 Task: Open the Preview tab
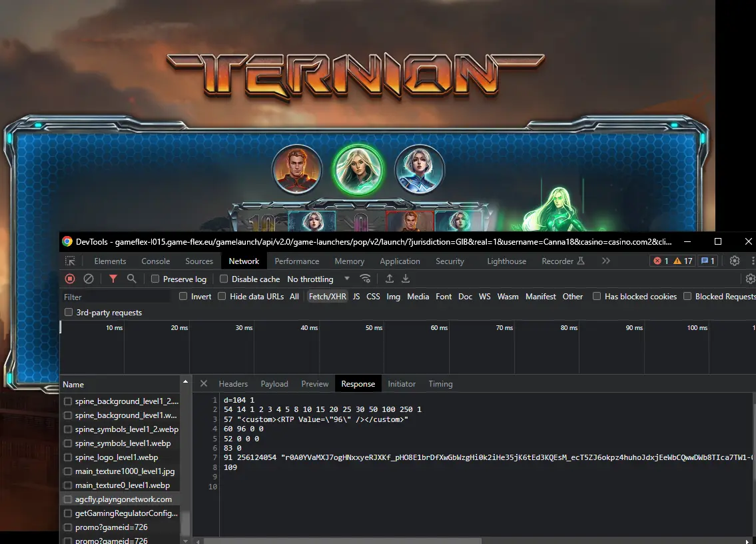tap(315, 384)
